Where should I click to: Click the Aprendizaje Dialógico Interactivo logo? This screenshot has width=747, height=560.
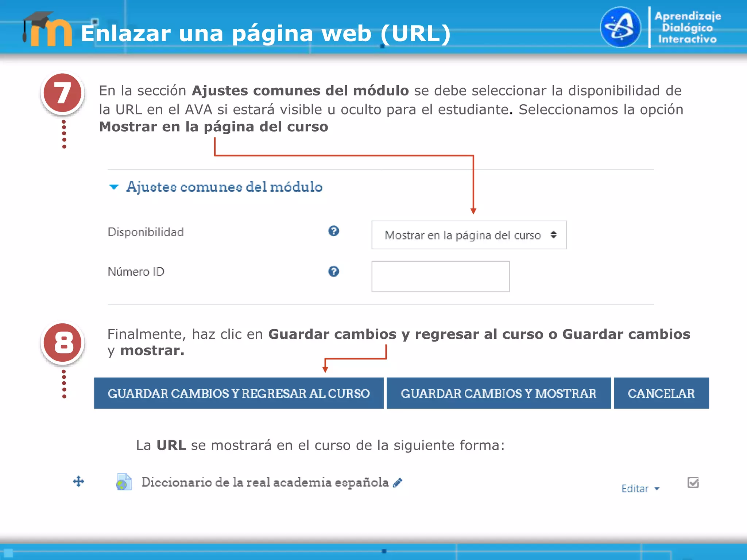click(661, 27)
